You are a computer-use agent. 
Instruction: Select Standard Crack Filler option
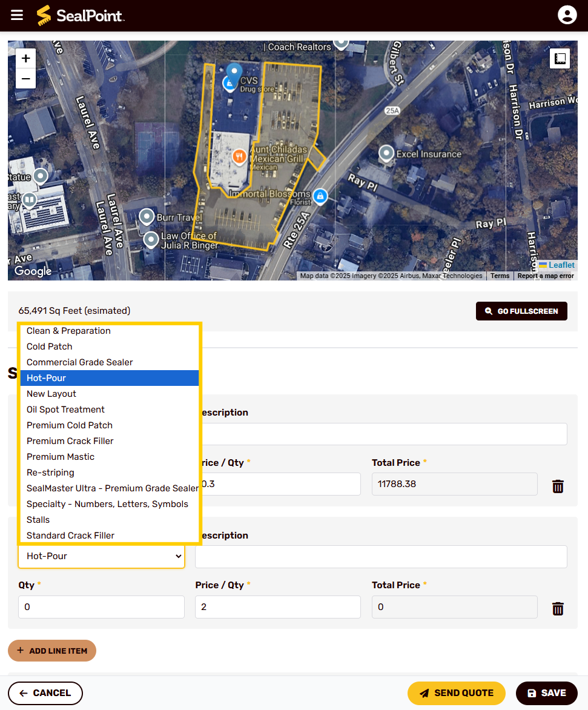[x=110, y=535]
